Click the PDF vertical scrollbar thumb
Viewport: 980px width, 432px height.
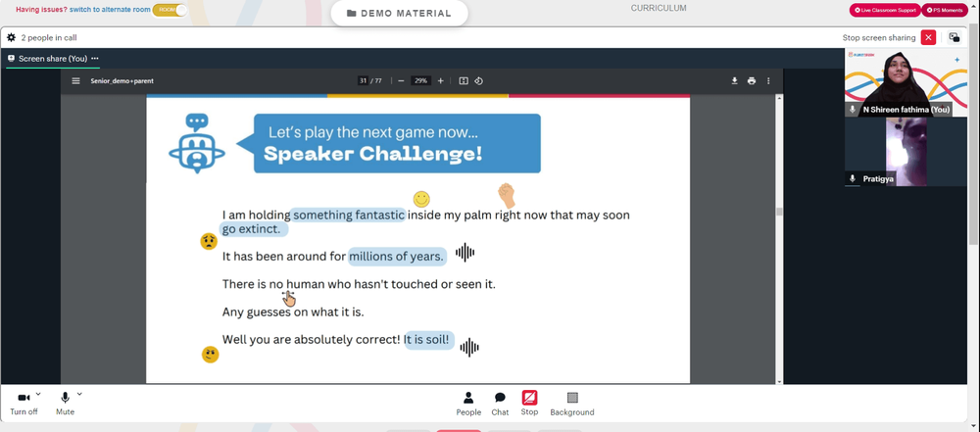pos(779,212)
